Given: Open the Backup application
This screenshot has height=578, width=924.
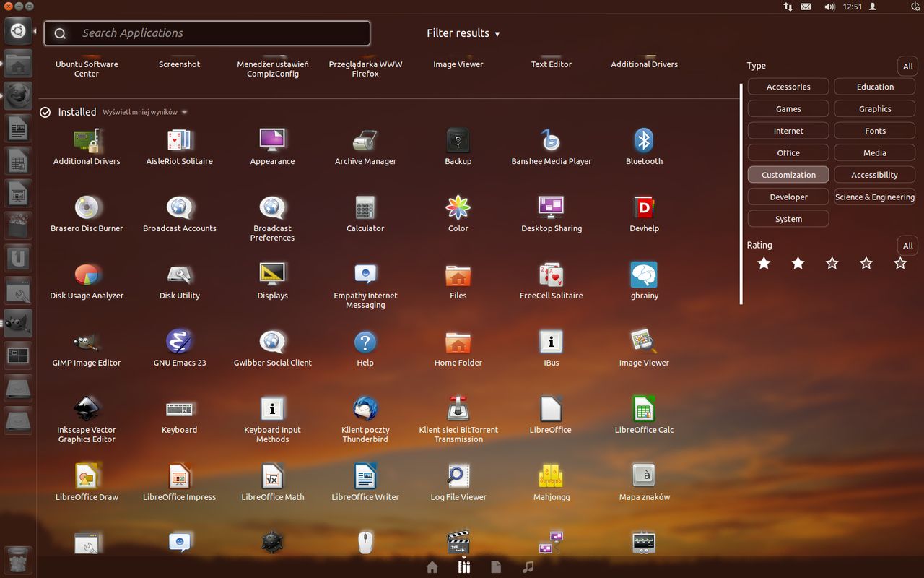Looking at the screenshot, I should pyautogui.click(x=458, y=147).
